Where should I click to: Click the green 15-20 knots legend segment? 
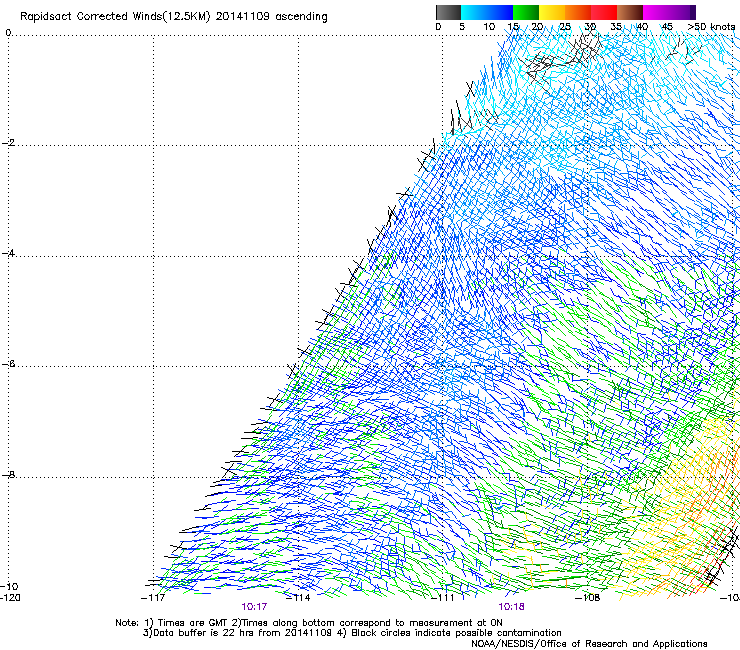(x=526, y=12)
